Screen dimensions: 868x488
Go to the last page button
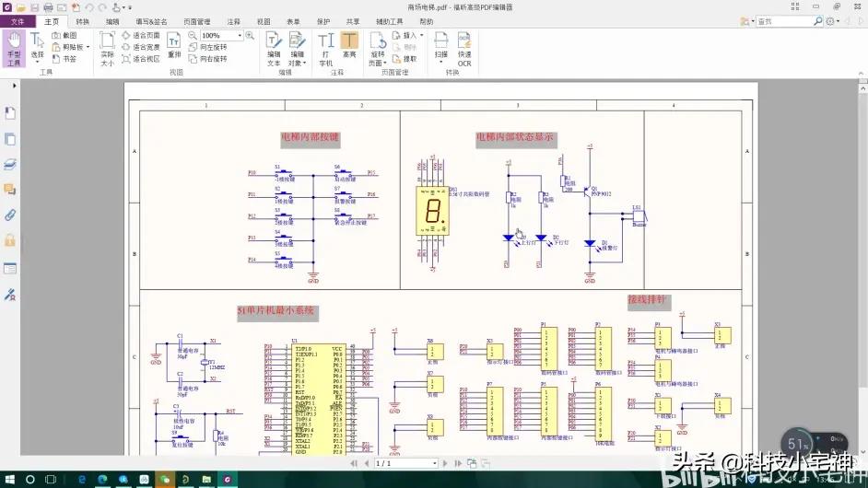(458, 463)
